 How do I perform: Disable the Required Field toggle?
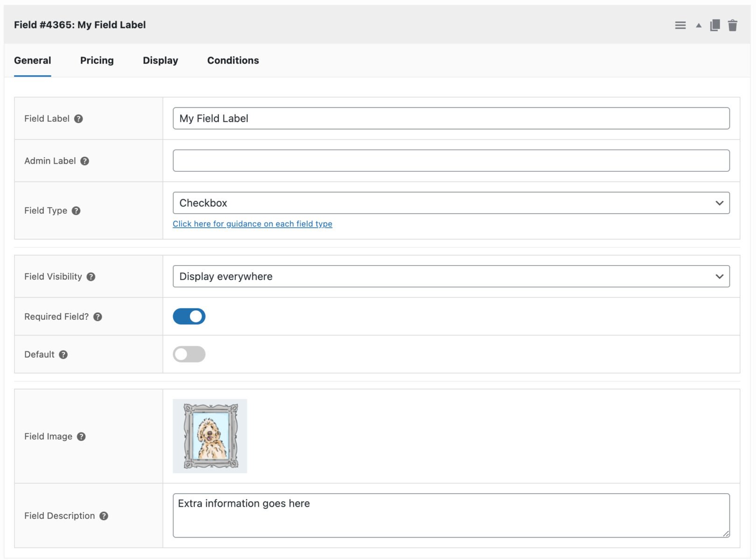189,316
